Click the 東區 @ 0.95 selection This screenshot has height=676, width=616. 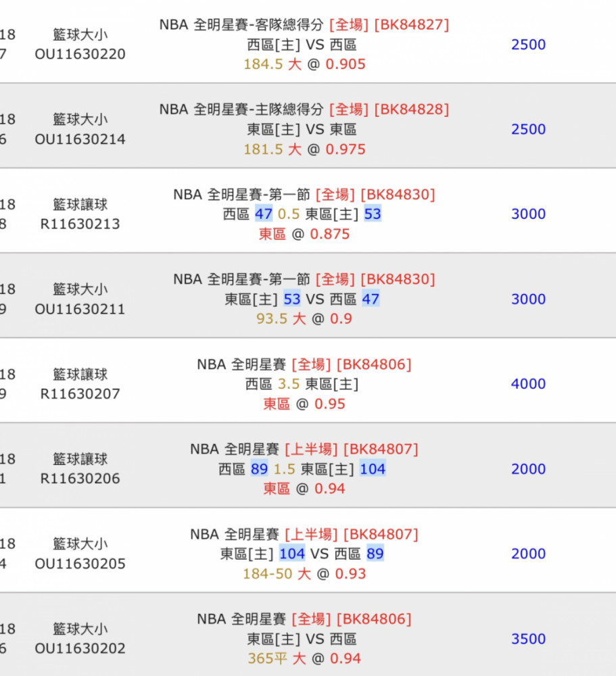click(304, 404)
